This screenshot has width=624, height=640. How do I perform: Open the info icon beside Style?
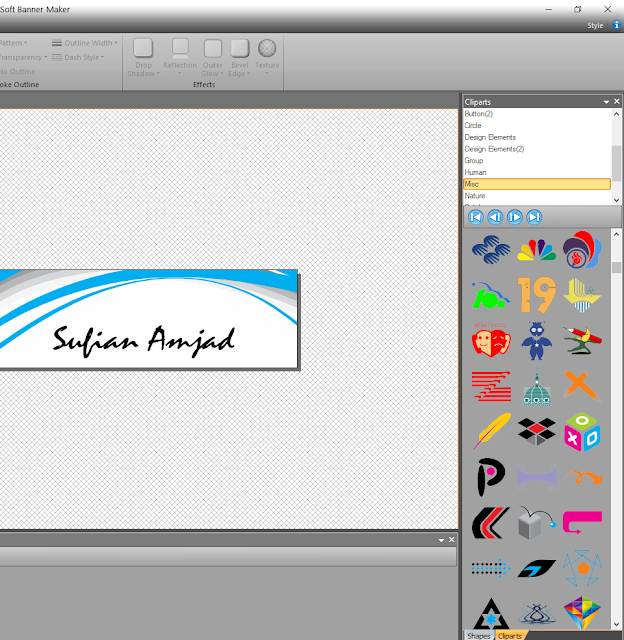(616, 25)
